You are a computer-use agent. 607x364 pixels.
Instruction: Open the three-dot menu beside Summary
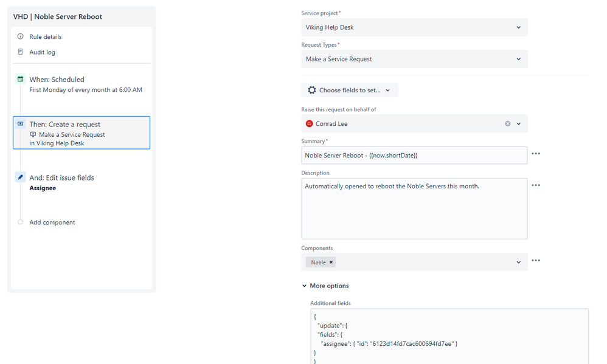(x=536, y=154)
